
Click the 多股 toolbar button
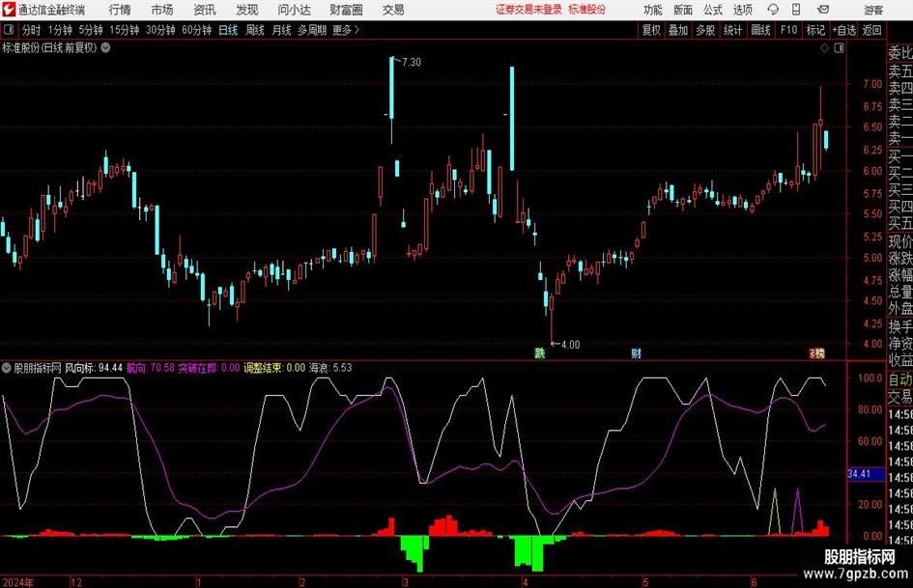tap(705, 30)
